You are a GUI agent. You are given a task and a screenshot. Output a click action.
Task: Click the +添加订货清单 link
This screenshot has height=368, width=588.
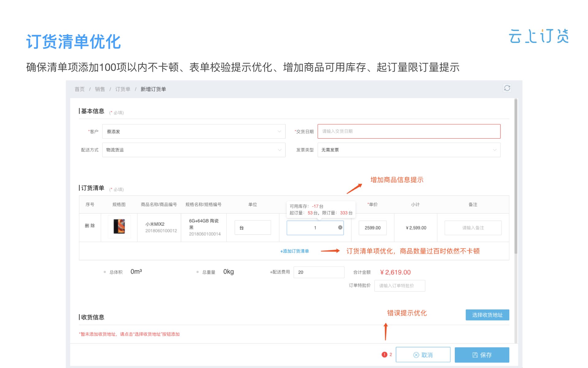[x=294, y=251]
